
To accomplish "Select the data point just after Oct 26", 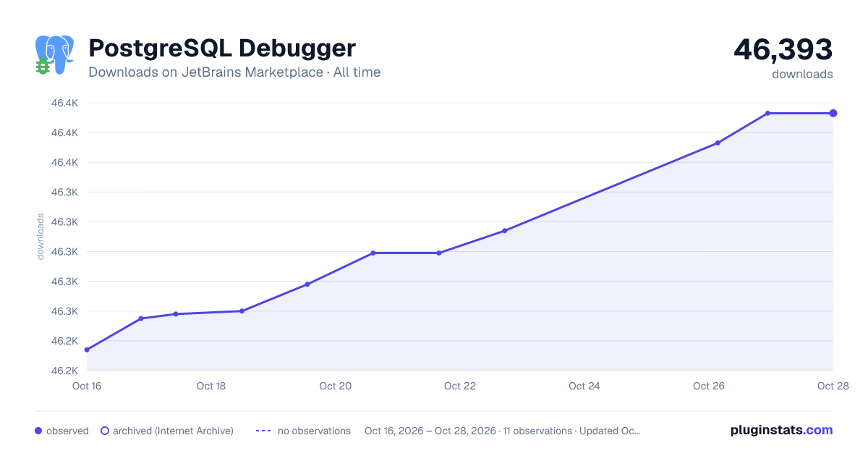I will (x=718, y=143).
